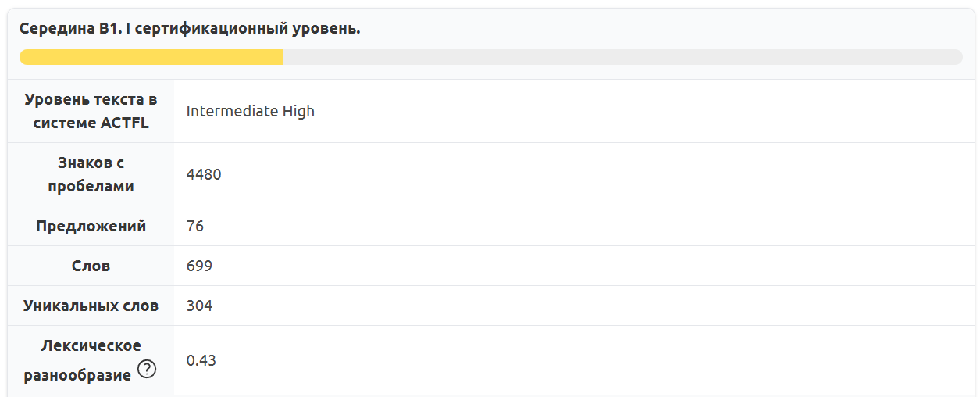Click the word "разнообразие" in the label
The width and height of the screenshot is (980, 397).
[x=77, y=375]
